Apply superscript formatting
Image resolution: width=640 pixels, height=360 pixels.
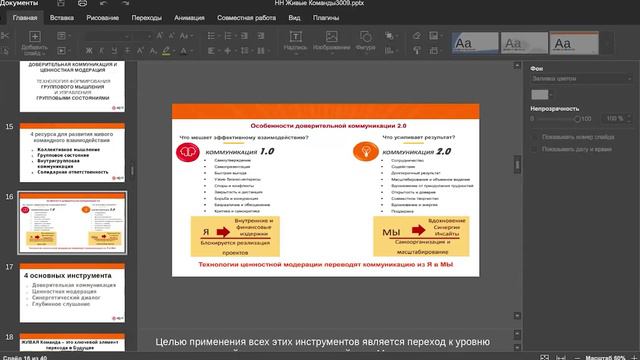[140, 51]
